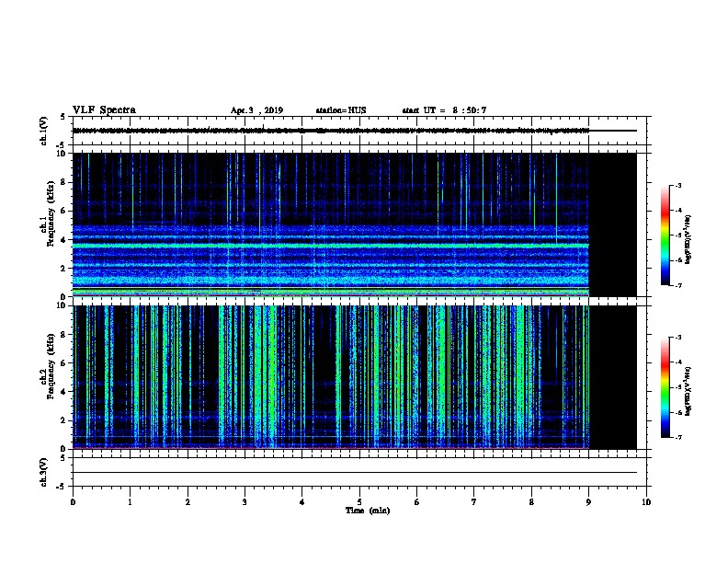Click time axis tick label "7"
Image resolution: width=728 pixels, height=563 pixels.
tap(474, 502)
